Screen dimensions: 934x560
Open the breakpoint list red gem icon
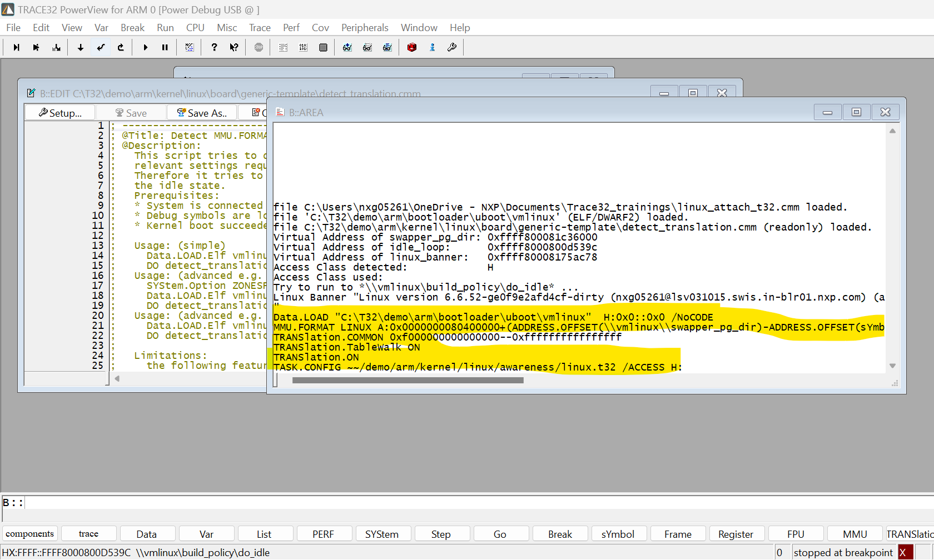pyautogui.click(x=411, y=47)
